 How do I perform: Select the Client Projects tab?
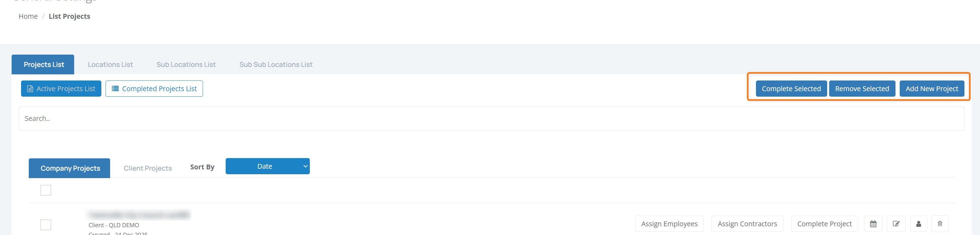pyautogui.click(x=148, y=168)
